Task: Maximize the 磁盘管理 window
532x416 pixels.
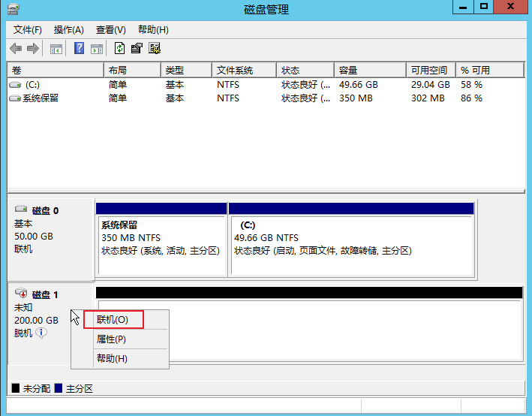Action: click(484, 7)
